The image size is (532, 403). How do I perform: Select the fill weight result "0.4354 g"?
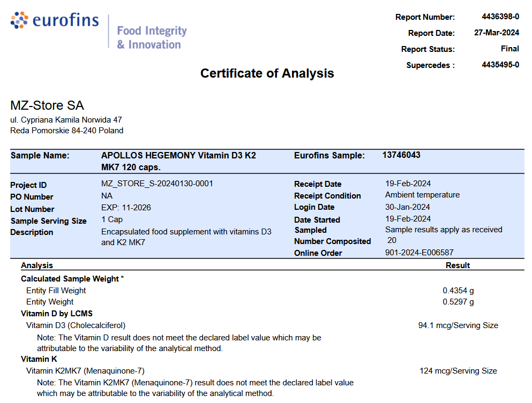tap(459, 291)
